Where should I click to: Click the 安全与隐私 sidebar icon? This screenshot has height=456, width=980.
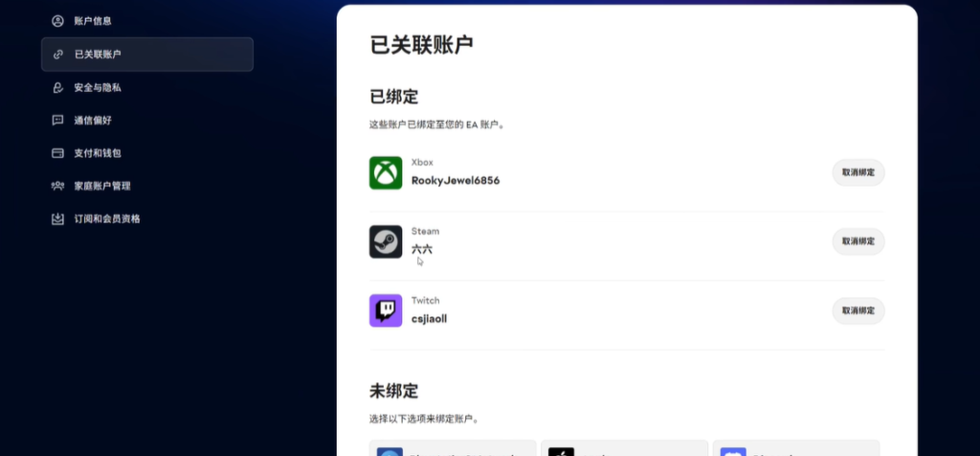[58, 87]
